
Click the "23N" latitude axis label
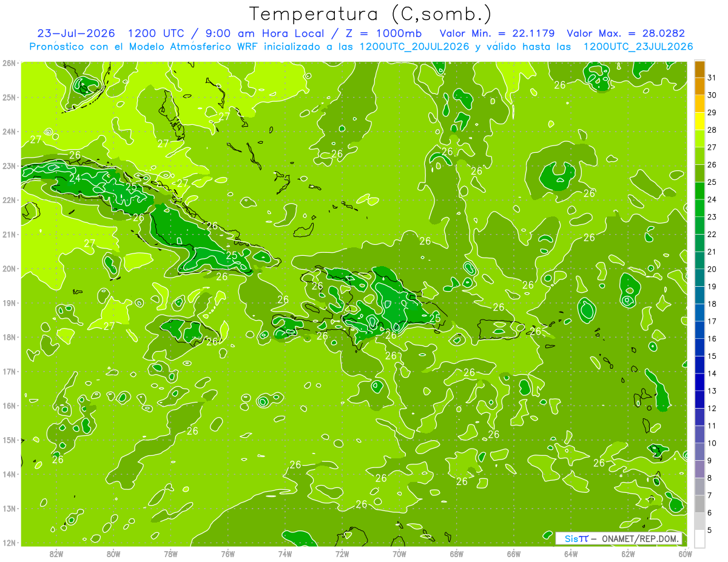point(9,166)
